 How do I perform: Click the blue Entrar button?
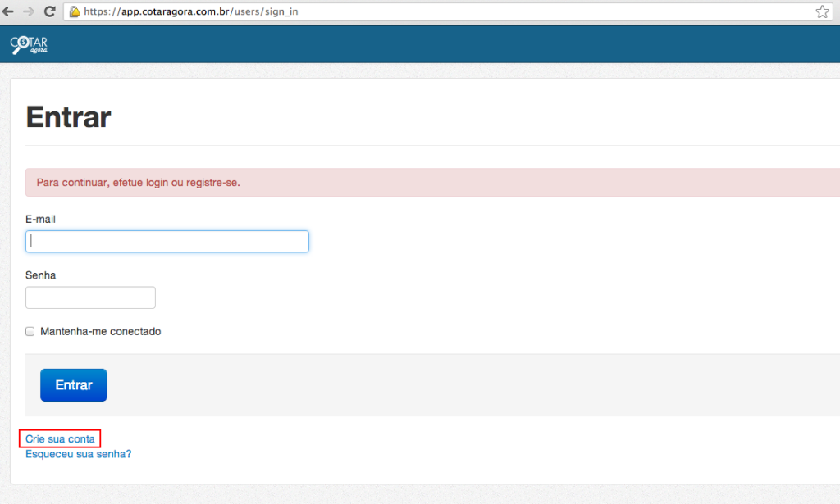pyautogui.click(x=73, y=384)
